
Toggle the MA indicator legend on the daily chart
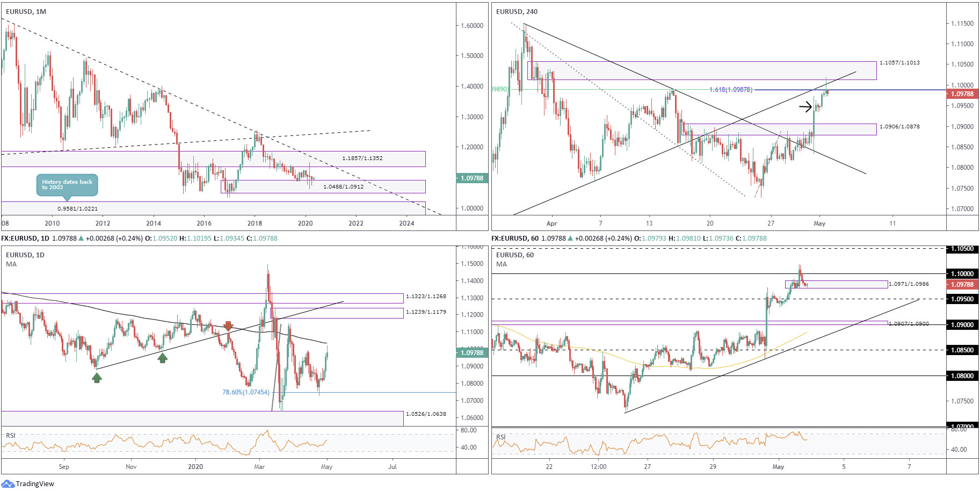point(12,264)
